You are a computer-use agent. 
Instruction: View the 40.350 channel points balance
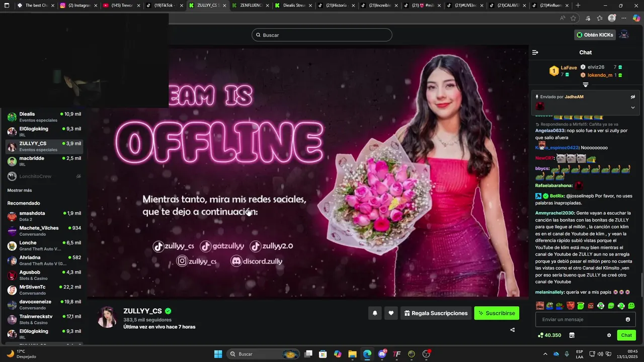click(x=549, y=335)
